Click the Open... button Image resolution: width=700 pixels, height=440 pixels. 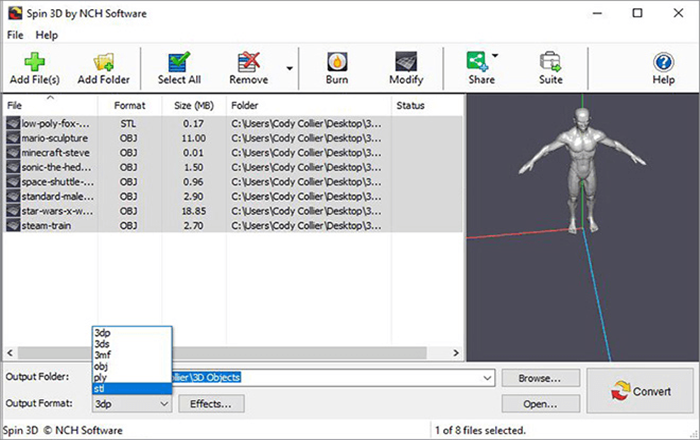pyautogui.click(x=541, y=404)
